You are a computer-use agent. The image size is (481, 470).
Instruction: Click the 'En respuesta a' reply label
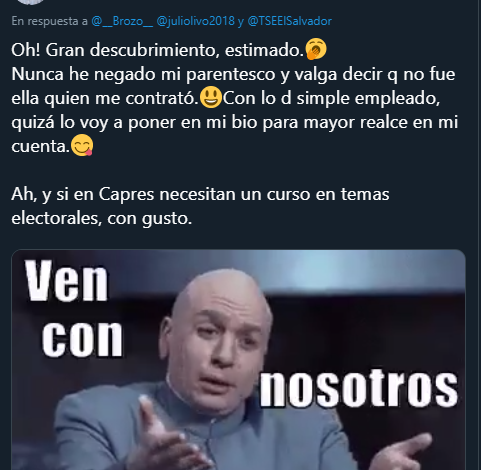tap(49, 21)
